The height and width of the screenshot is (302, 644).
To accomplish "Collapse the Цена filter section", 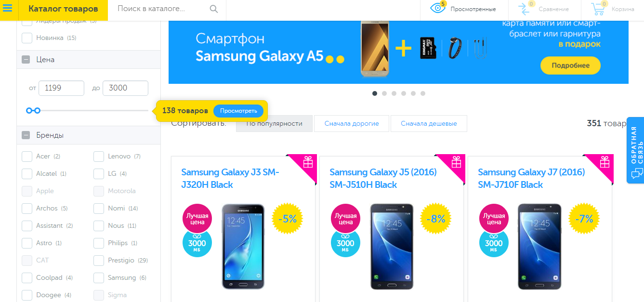I will pyautogui.click(x=26, y=60).
